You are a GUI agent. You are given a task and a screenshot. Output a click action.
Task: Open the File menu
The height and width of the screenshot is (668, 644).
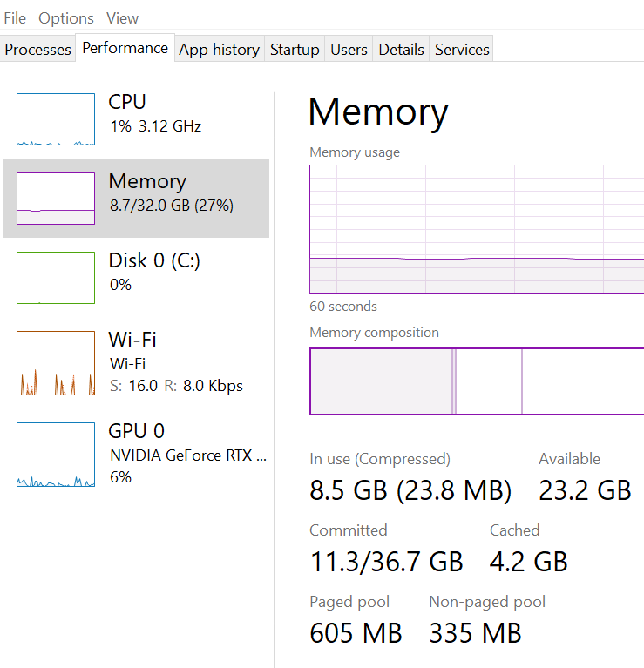(x=15, y=17)
